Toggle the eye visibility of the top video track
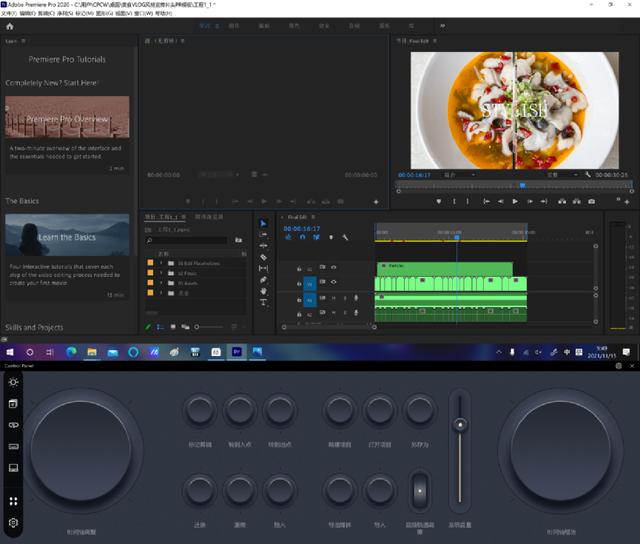This screenshot has height=544, width=640. click(333, 268)
